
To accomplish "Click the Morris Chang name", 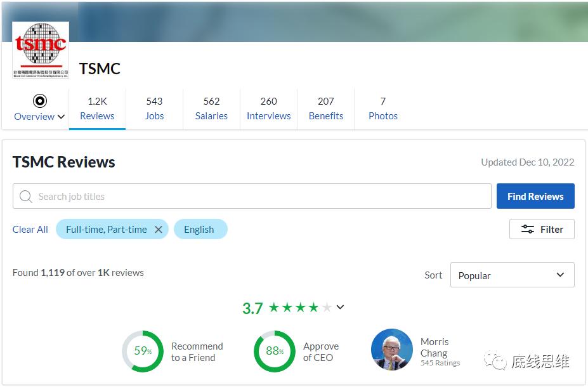I will coord(434,347).
